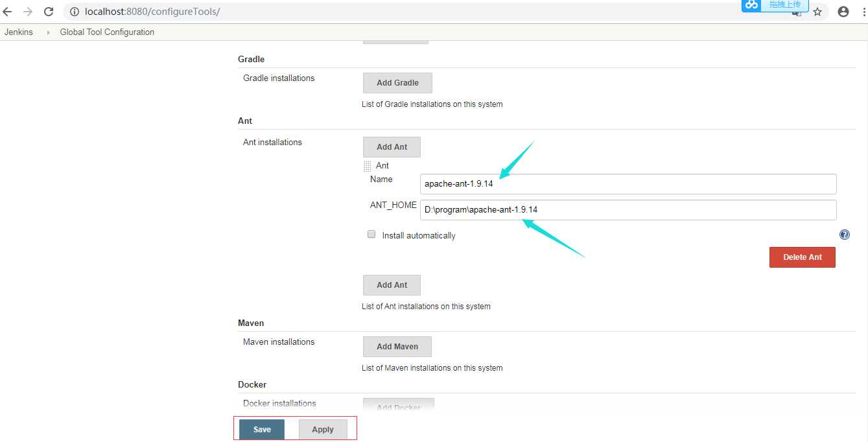Screen dimensions: 868x442
Task: Click the ANT_HOME label
Action: 393,205
